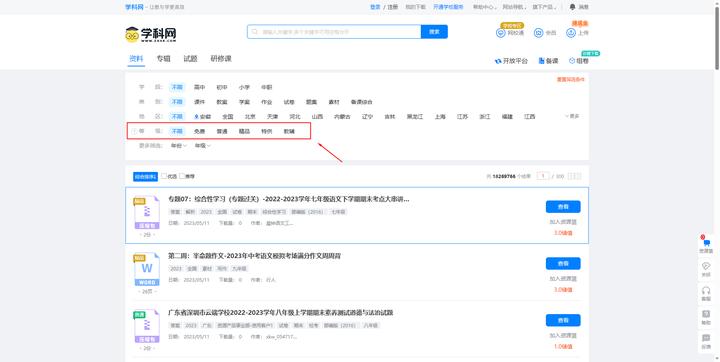Screen dimensions: 720x362
Task: Select the 初中 stage filter
Action: (x=222, y=87)
